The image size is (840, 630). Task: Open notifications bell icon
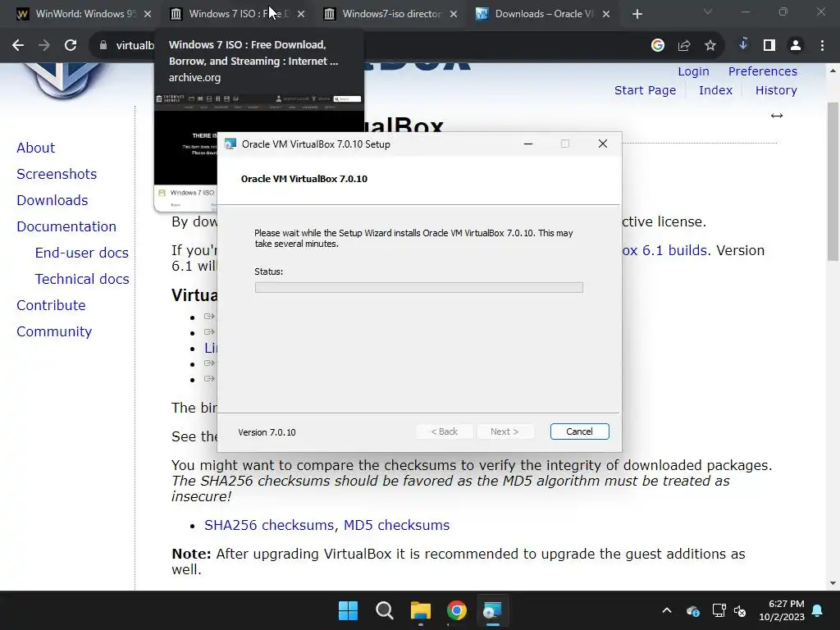[818, 610]
